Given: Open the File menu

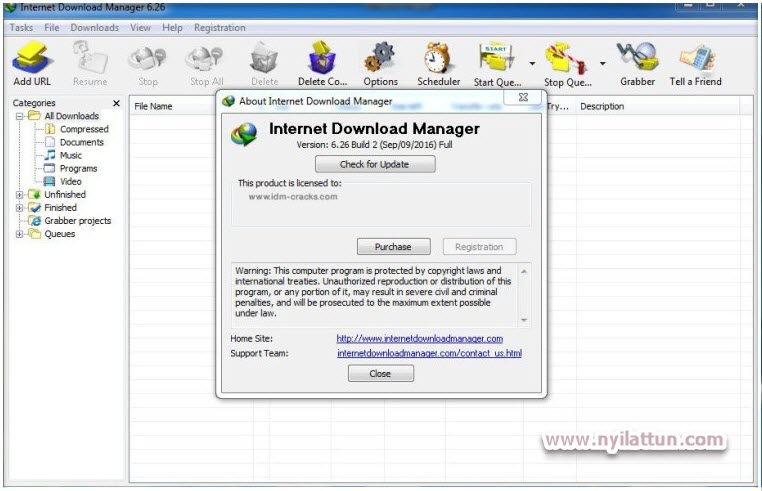Looking at the screenshot, I should 52,28.
